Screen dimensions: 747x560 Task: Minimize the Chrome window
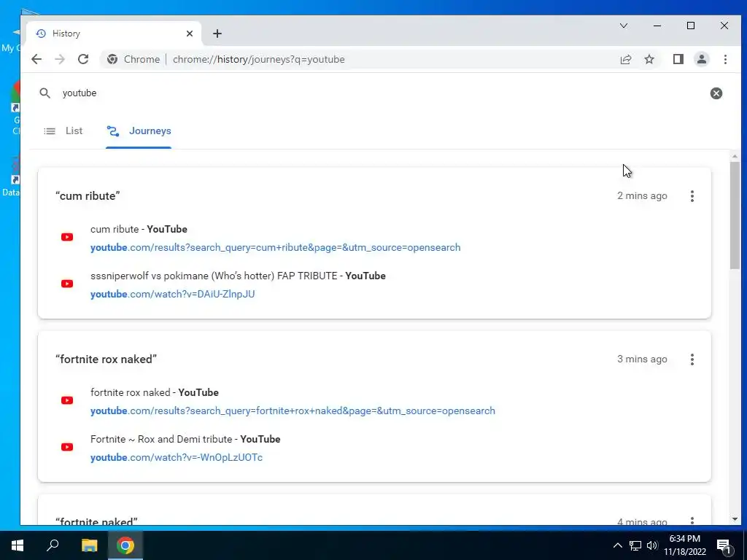coord(657,26)
